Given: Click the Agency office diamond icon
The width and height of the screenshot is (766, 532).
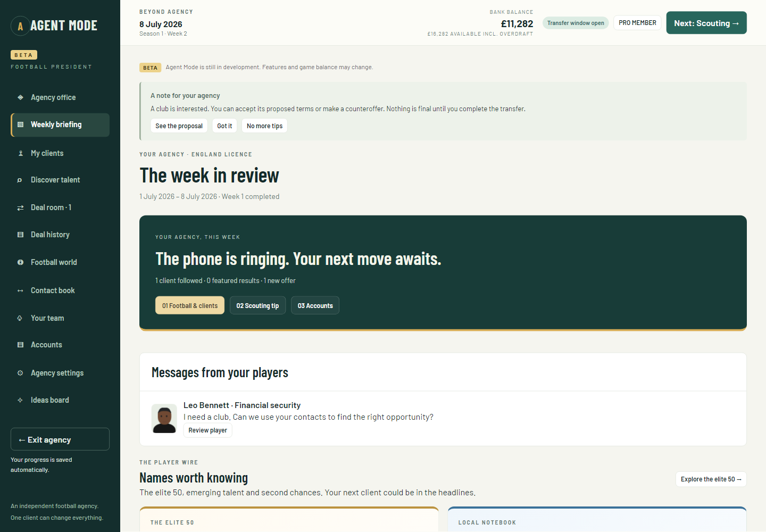Looking at the screenshot, I should pyautogui.click(x=20, y=97).
